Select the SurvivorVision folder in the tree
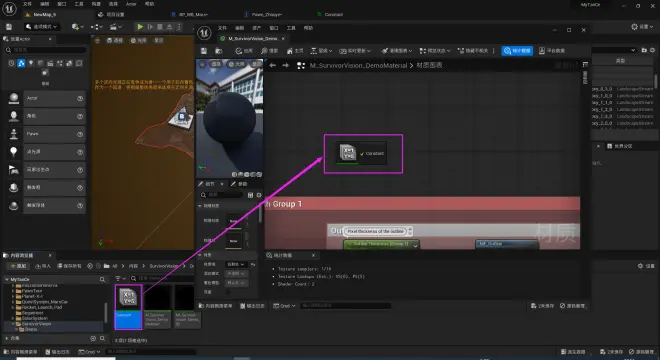Viewport: 660px width, 360px height. click(x=36, y=324)
